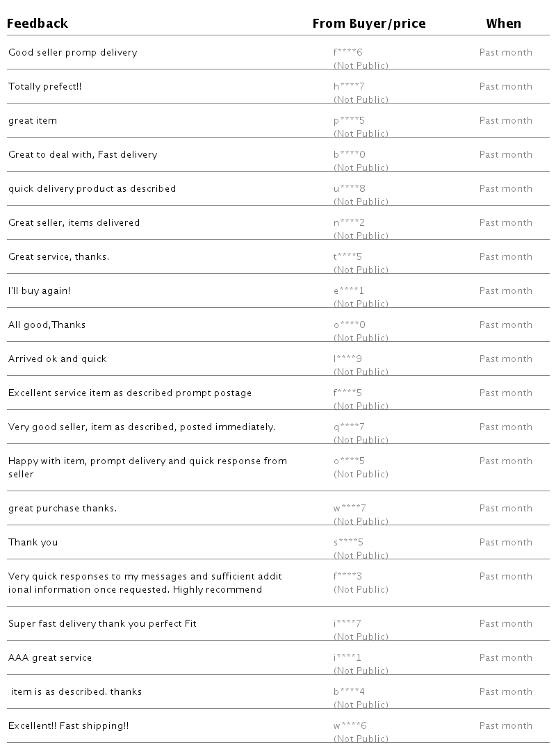Screen dimensions: 556x756
Task: Click 'Past month' beside 'great item' feedback
Action: [x=505, y=121]
